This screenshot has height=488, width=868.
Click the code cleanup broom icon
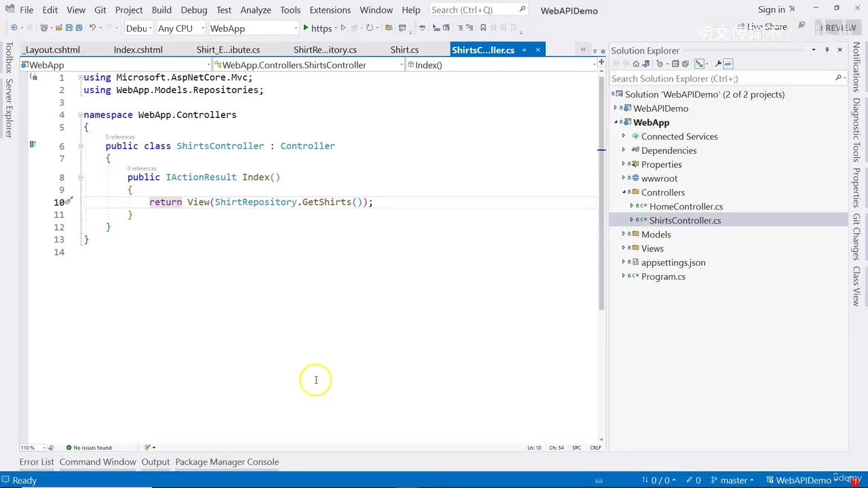[148, 447]
